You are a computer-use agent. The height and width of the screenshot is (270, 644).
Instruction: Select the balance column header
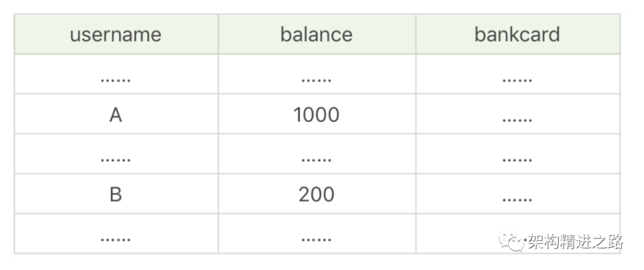point(317,34)
